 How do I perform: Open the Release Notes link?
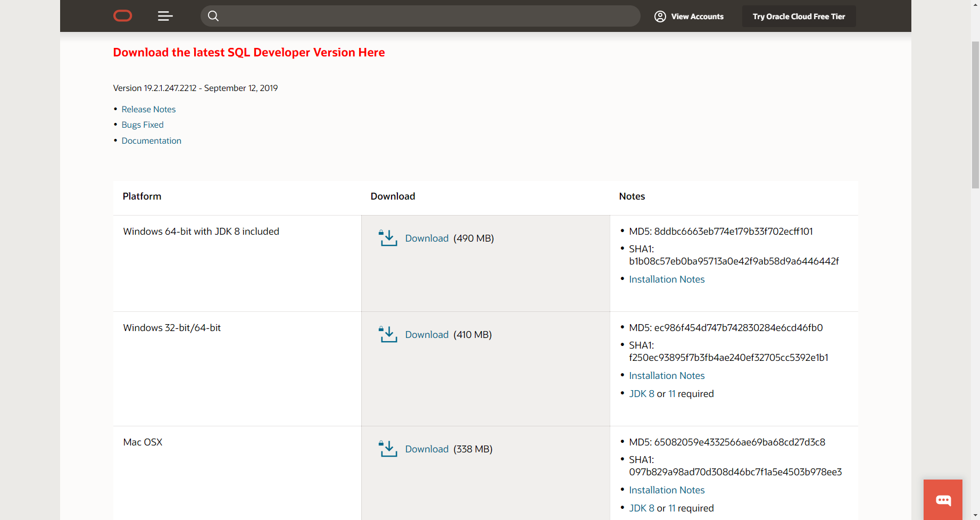click(x=148, y=109)
